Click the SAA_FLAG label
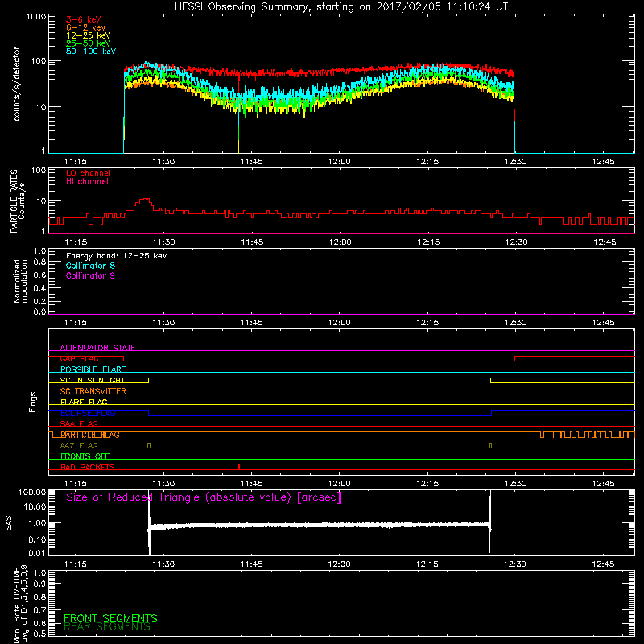The width and height of the screenshot is (644, 644). [x=79, y=424]
